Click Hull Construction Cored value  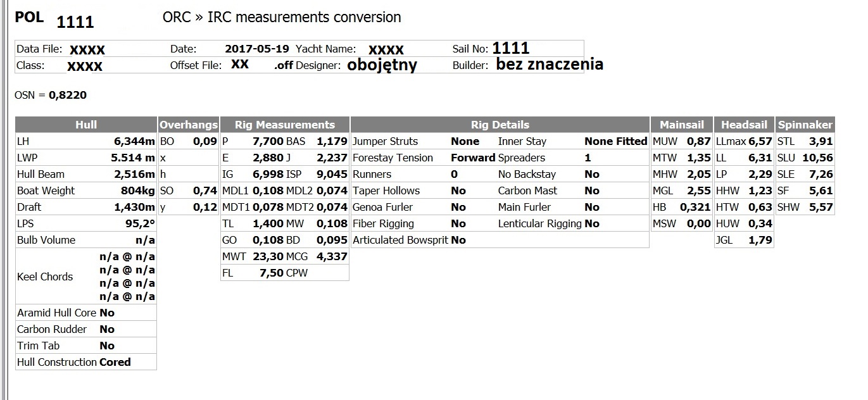click(115, 362)
